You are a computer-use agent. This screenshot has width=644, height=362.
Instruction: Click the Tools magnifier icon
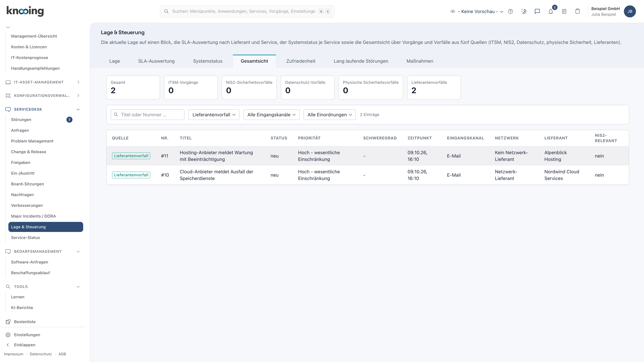pos(8,287)
